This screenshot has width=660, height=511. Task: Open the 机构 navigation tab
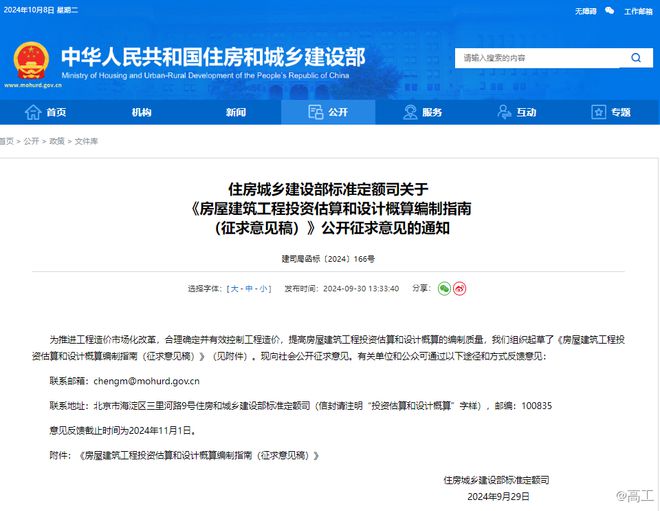pyautogui.click(x=141, y=112)
